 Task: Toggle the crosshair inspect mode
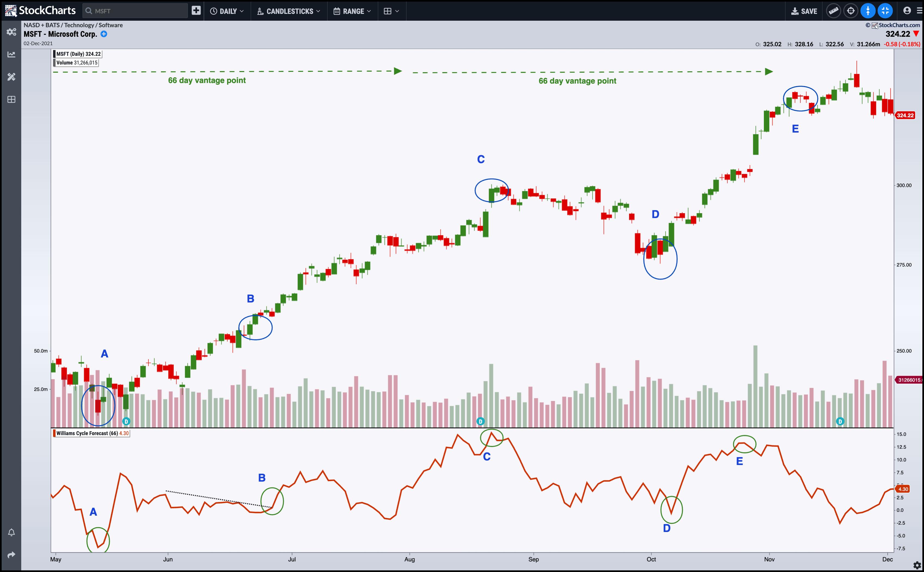click(850, 11)
